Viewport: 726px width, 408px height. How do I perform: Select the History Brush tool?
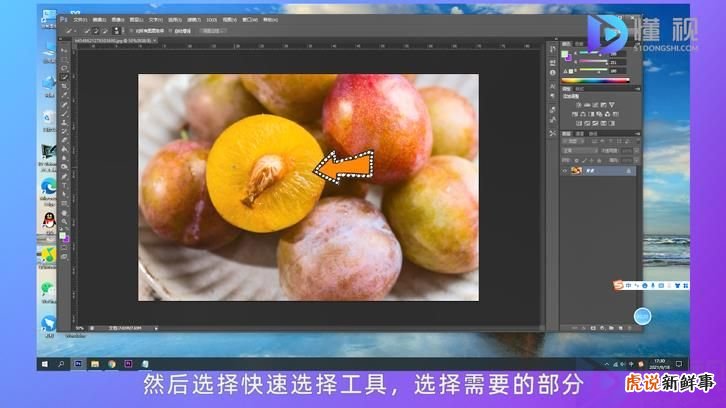(64, 131)
